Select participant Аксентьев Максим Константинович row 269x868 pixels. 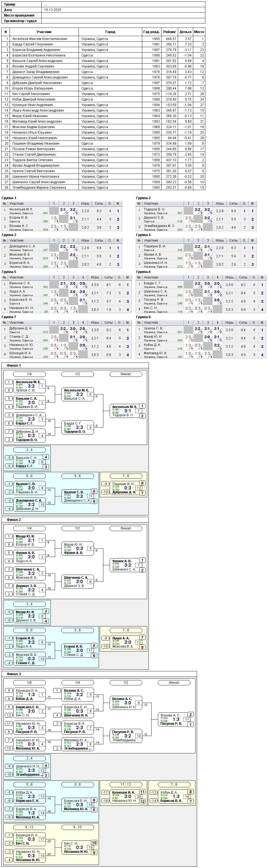103,39
